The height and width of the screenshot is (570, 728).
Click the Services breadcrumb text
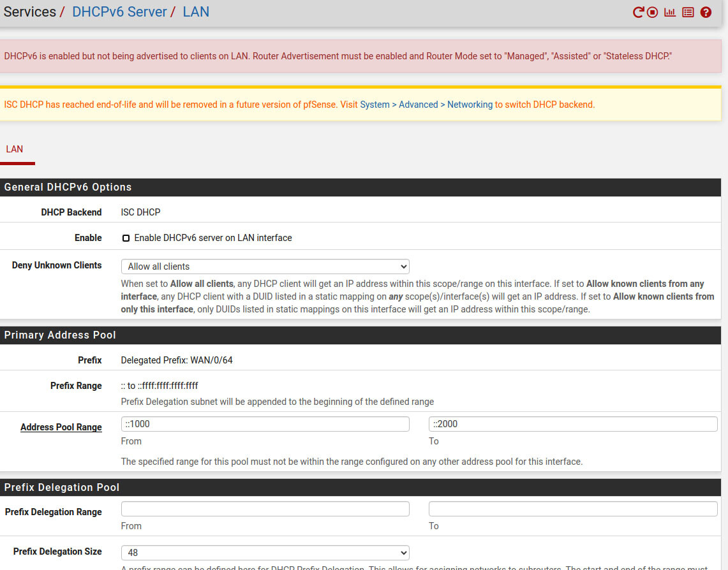click(30, 11)
